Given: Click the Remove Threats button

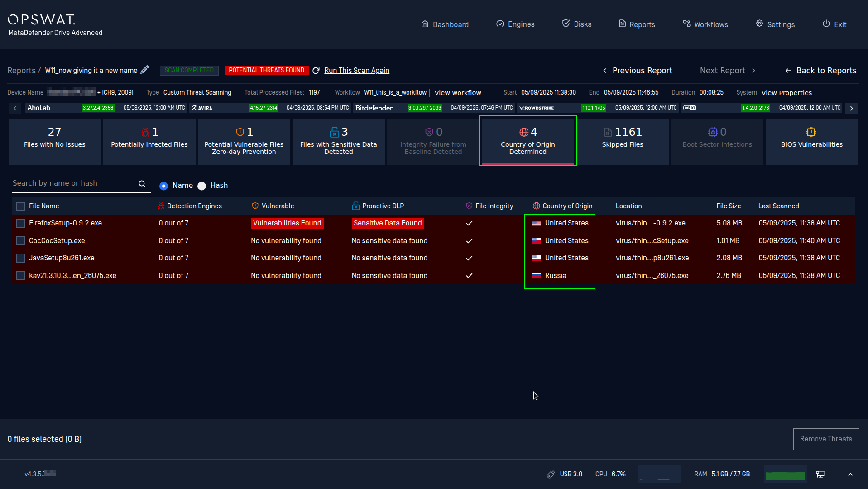Looking at the screenshot, I should 826,439.
